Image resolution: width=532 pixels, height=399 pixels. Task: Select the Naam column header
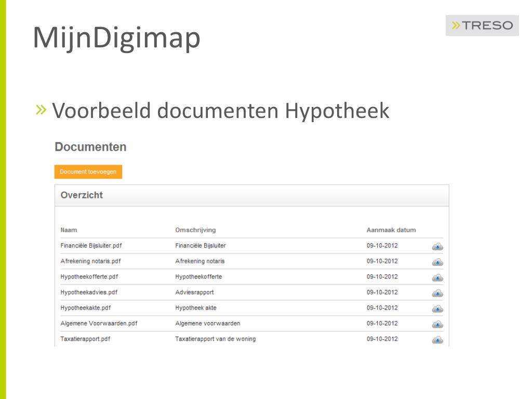pos(69,230)
